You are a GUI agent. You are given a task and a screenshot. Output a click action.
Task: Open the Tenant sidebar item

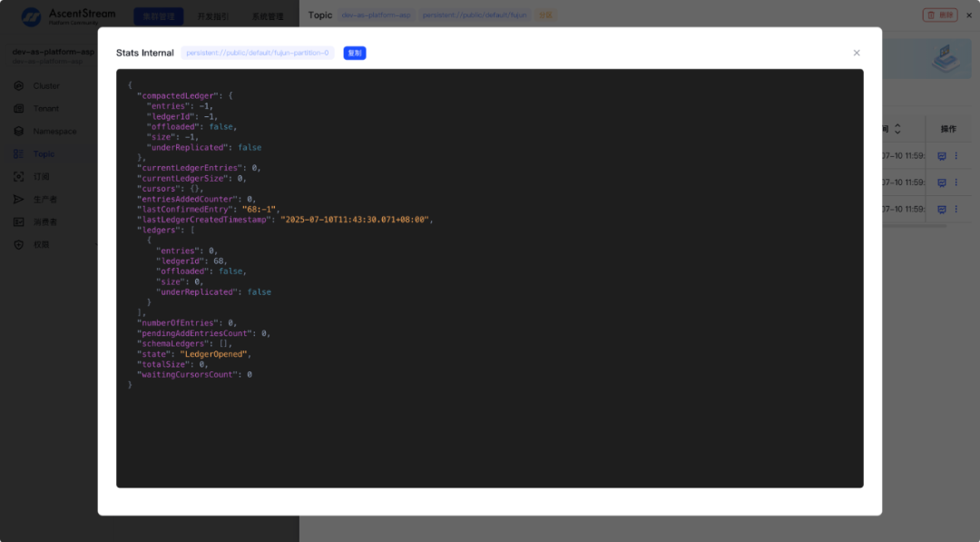tap(45, 109)
